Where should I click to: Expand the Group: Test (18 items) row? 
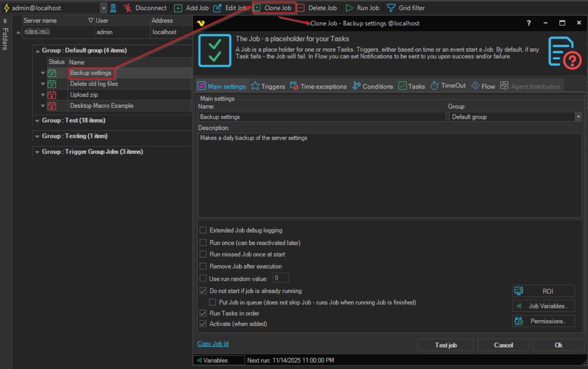[x=37, y=121]
